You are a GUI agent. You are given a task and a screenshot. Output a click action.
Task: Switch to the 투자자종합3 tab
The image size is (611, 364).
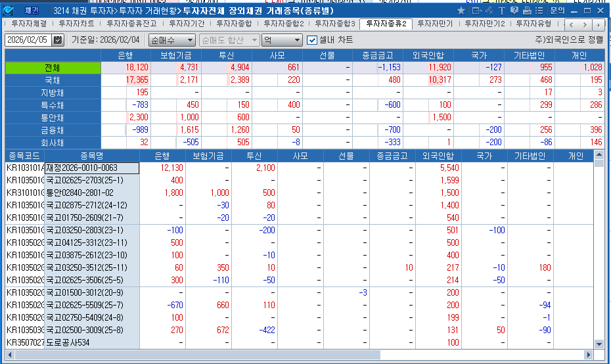point(335,24)
